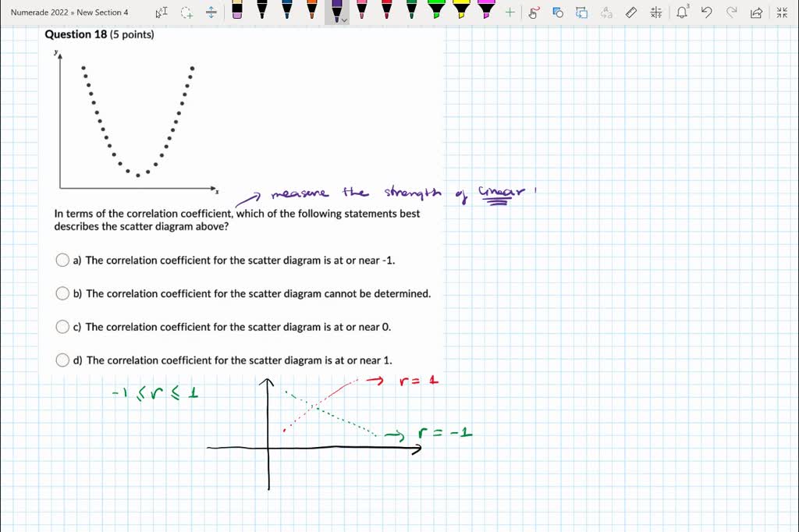Select answer option d
The height and width of the screenshot is (532, 799).
[63, 360]
